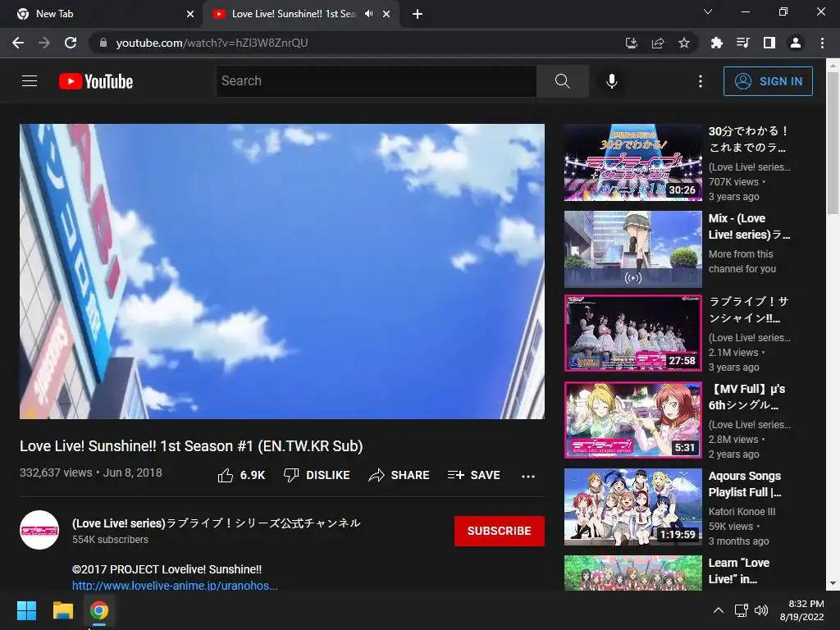Start voice search with microphone icon
The width and height of the screenshot is (840, 630).
(611, 81)
